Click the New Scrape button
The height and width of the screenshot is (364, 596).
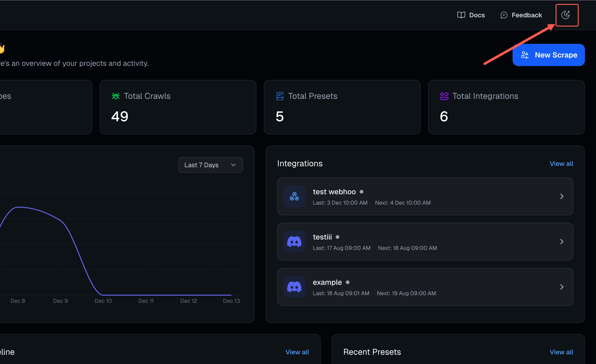click(x=548, y=55)
